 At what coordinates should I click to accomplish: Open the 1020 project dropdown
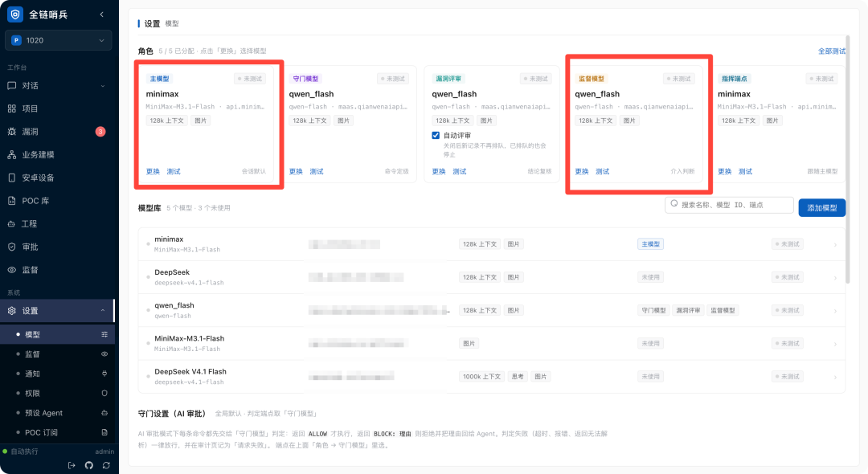click(58, 40)
